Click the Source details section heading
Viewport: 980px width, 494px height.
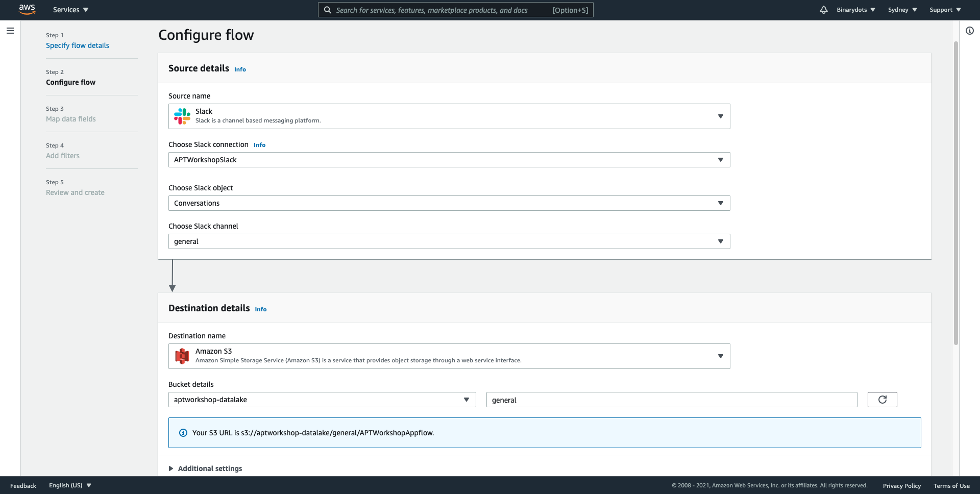199,68
